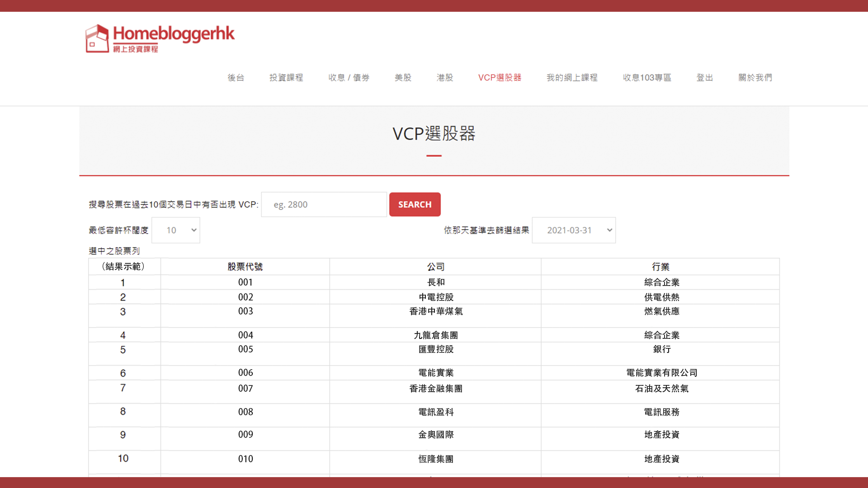Click industry cell 供電供熱

(x=661, y=297)
